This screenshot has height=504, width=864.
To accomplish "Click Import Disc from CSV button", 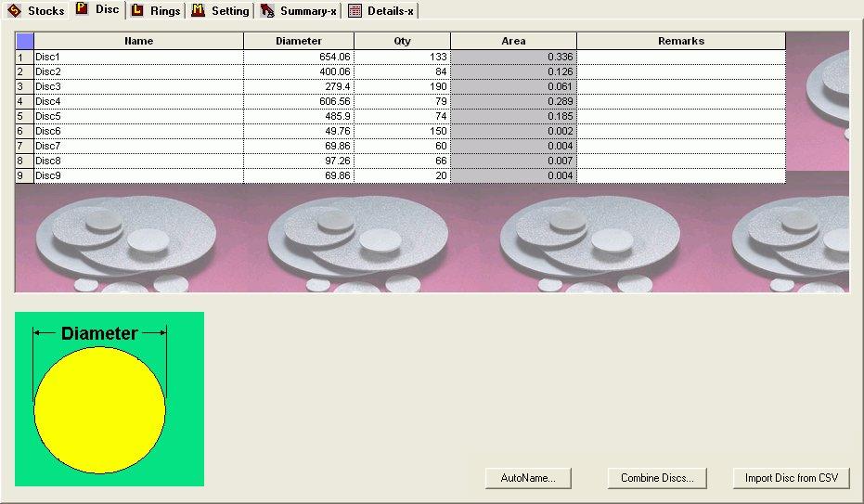I will click(x=791, y=478).
